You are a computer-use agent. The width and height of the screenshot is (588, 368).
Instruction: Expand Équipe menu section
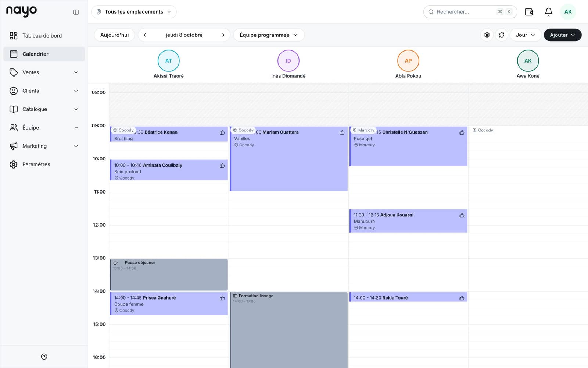44,128
